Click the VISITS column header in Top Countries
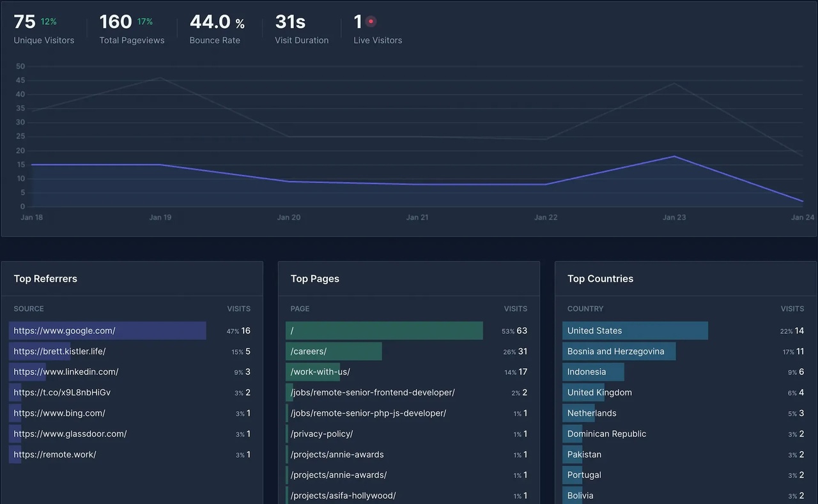Screen dimensions: 818x504 (x=792, y=309)
